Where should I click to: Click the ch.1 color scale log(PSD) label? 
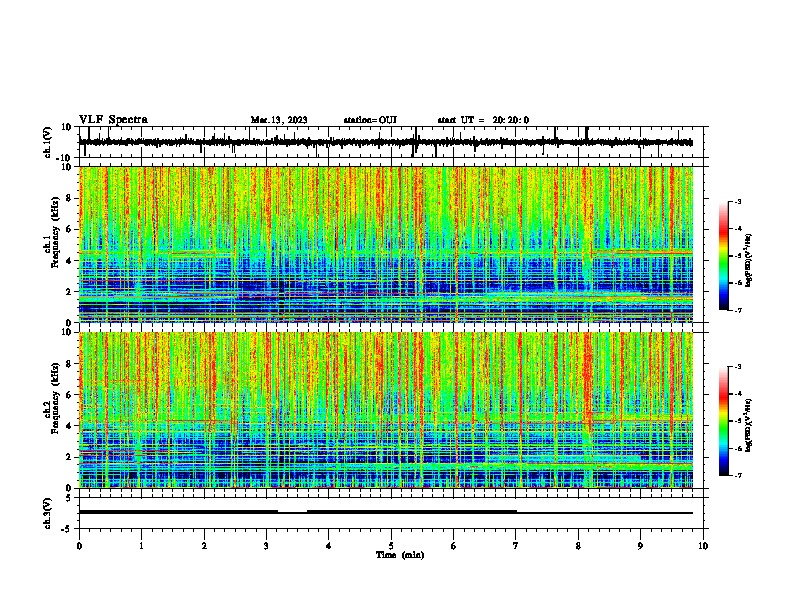pos(749,260)
